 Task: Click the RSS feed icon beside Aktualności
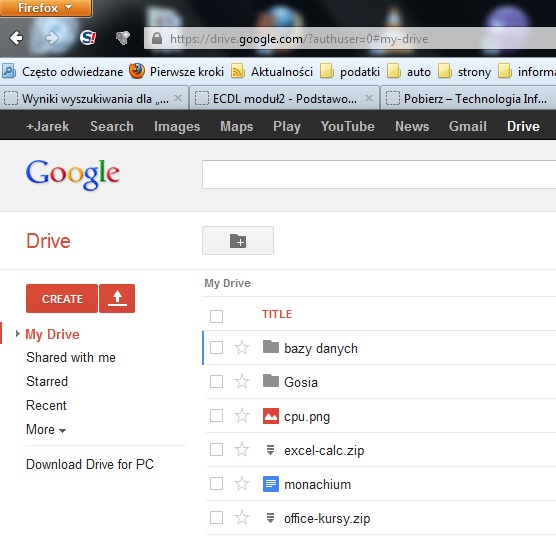pos(238,72)
